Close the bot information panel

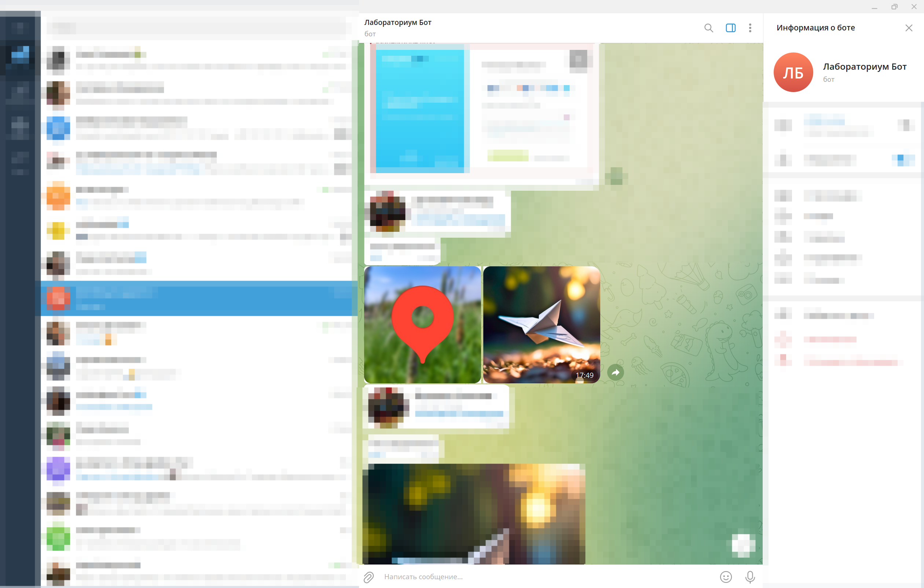coord(908,28)
